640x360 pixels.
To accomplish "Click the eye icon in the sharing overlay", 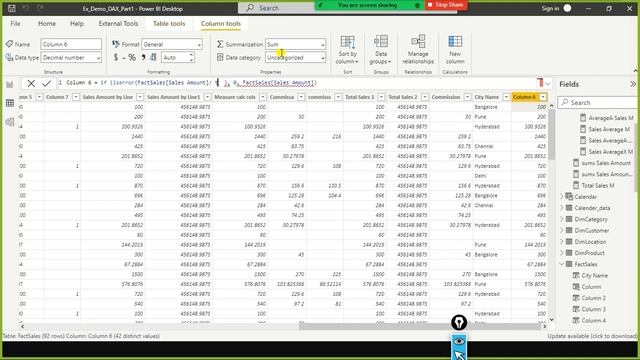I will point(459,341).
